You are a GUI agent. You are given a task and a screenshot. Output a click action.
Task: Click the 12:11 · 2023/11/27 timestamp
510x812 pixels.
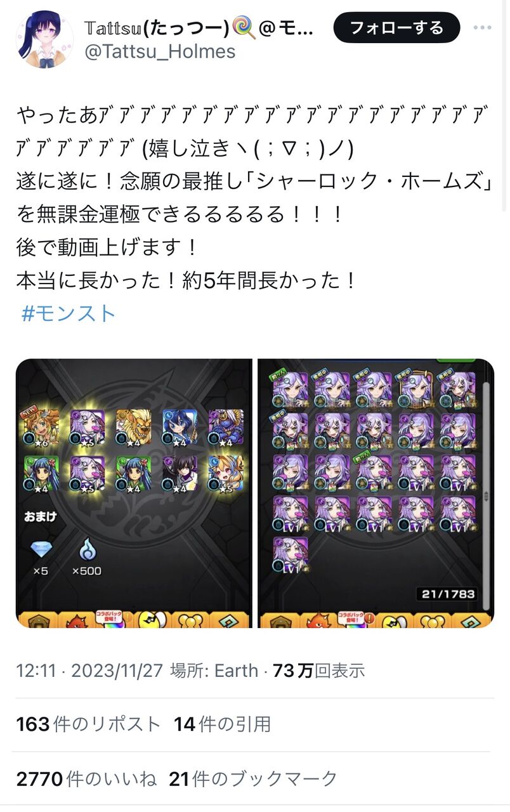coord(90,671)
